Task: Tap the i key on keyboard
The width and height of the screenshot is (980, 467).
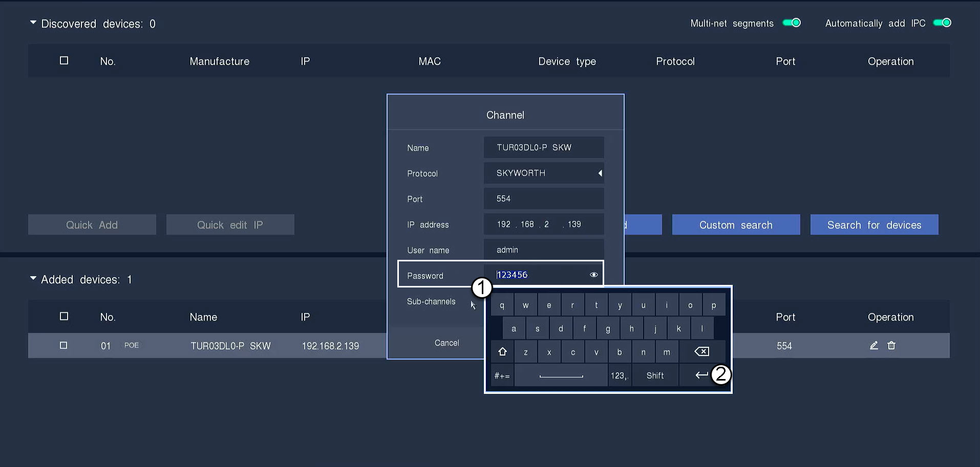Action: [667, 305]
